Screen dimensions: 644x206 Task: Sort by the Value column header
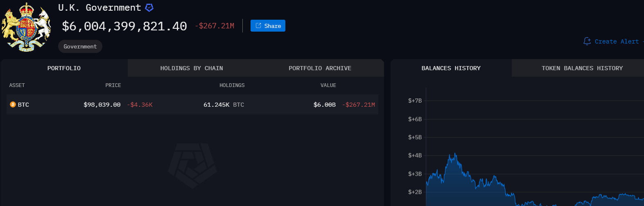328,85
